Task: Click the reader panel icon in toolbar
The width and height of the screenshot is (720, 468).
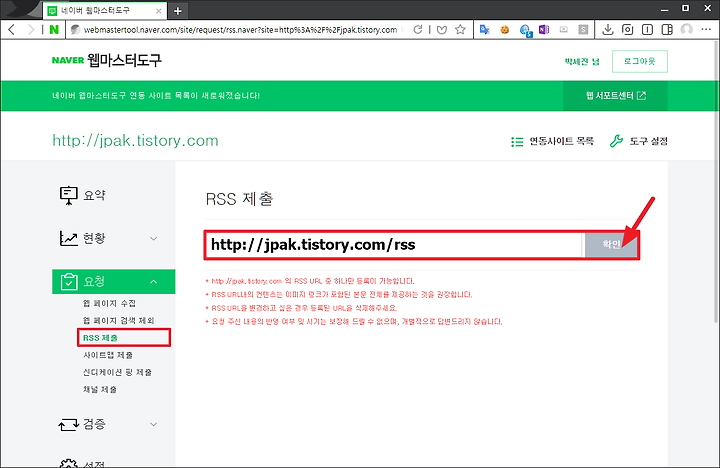Action: point(647,30)
